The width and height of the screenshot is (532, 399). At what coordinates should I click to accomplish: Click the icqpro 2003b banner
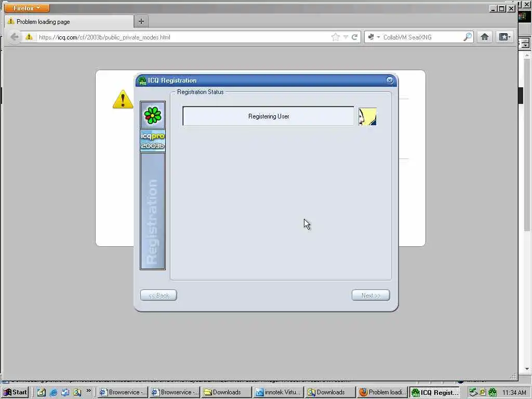coord(153,141)
